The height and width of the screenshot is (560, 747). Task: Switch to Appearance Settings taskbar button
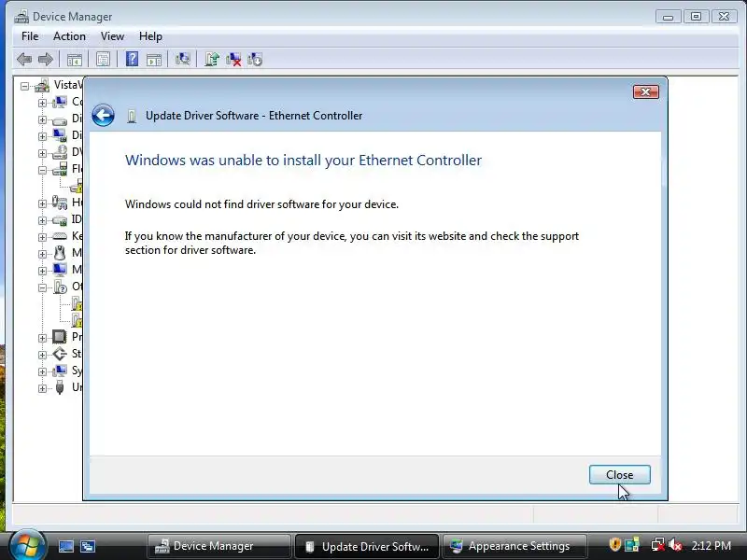click(514, 546)
